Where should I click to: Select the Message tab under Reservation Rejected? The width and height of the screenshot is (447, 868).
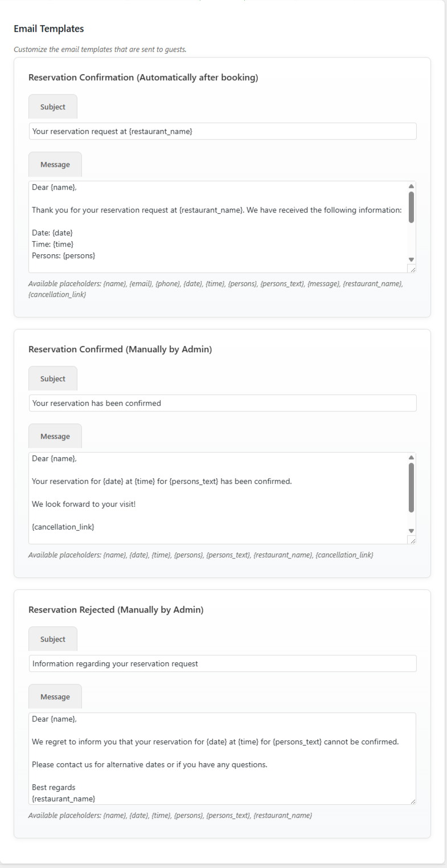tap(55, 696)
